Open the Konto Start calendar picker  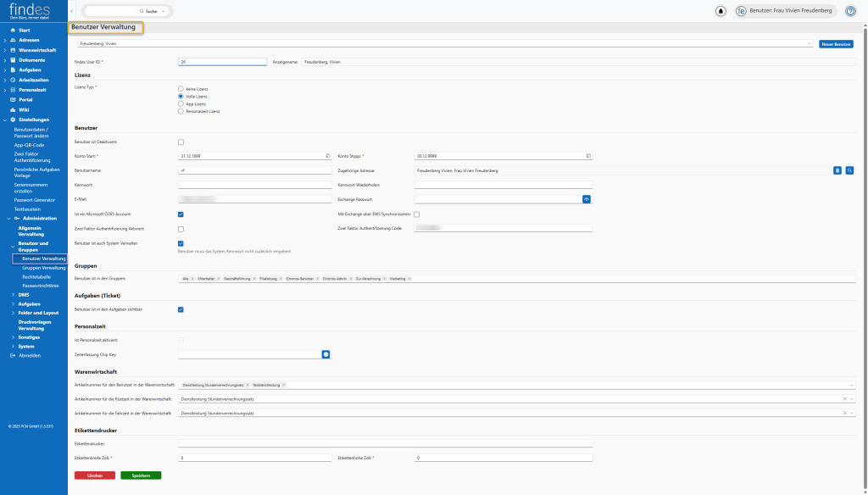click(328, 156)
